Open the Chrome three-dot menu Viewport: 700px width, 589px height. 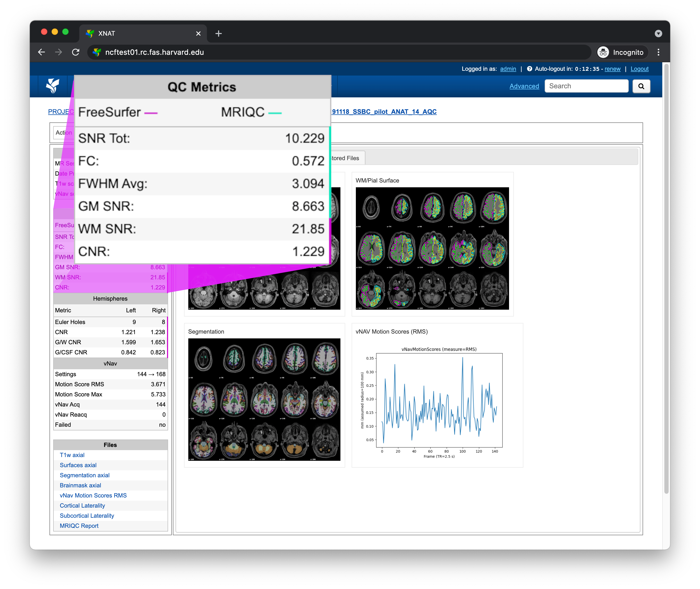coord(658,52)
